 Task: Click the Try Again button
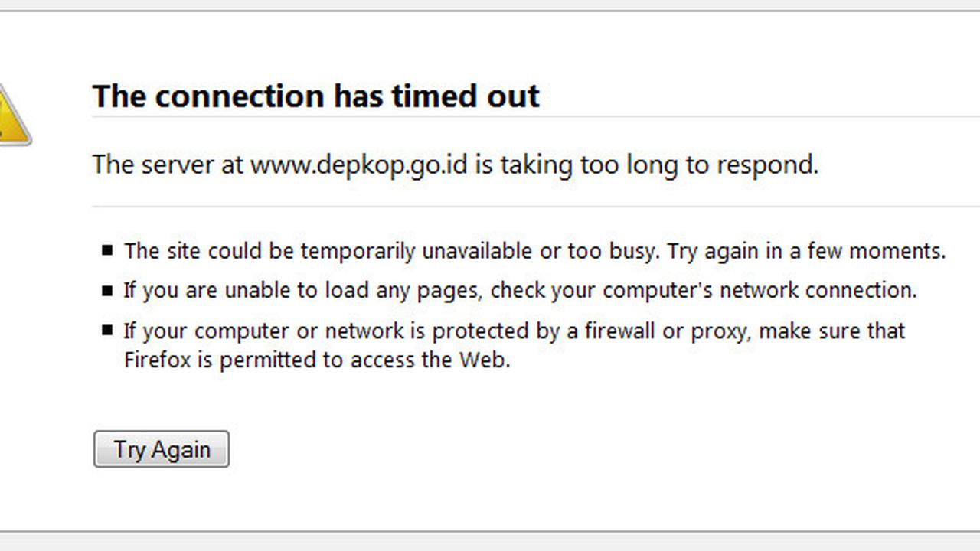(161, 449)
